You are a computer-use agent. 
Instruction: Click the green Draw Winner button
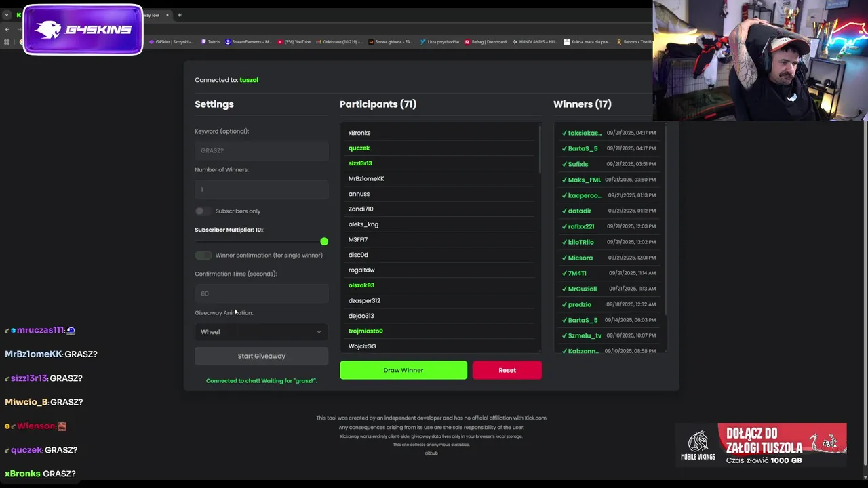[403, 370]
